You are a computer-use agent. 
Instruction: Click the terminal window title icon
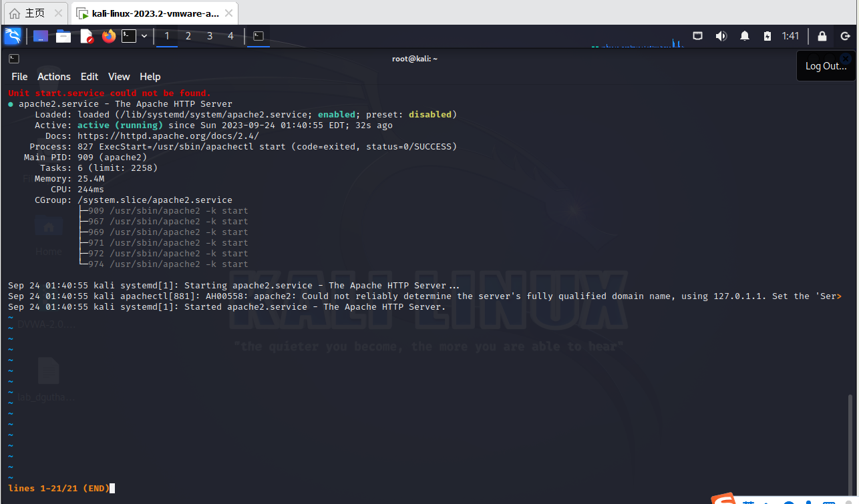click(x=14, y=59)
